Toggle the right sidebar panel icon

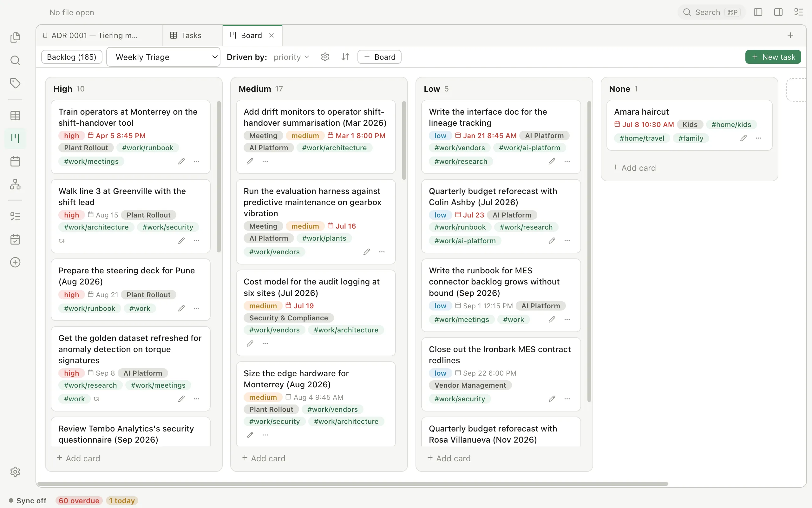tap(778, 12)
